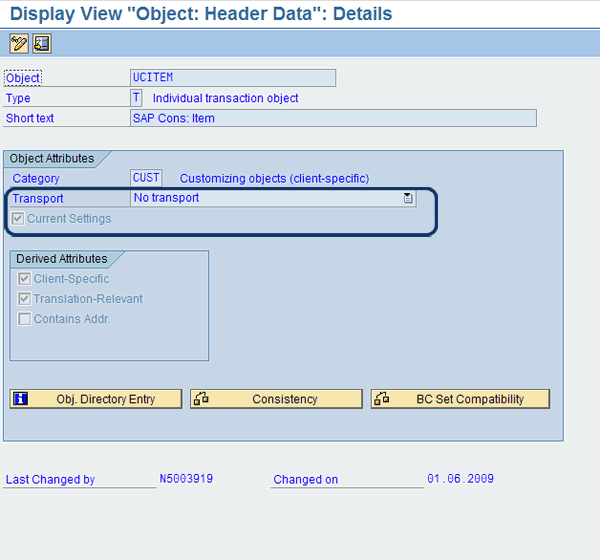600x560 pixels.
Task: Click the Object Attributes group header
Action: (52, 158)
